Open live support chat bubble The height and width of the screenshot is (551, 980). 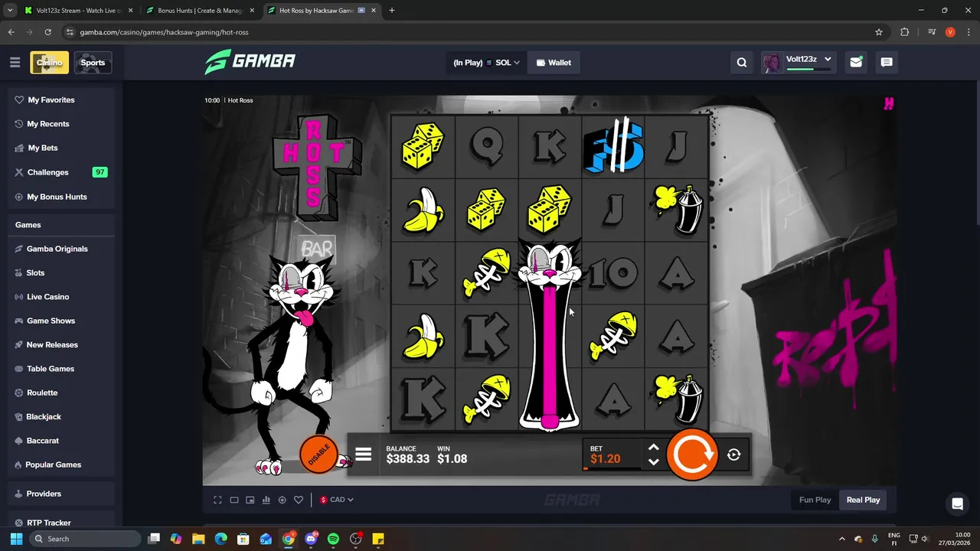[x=957, y=504]
